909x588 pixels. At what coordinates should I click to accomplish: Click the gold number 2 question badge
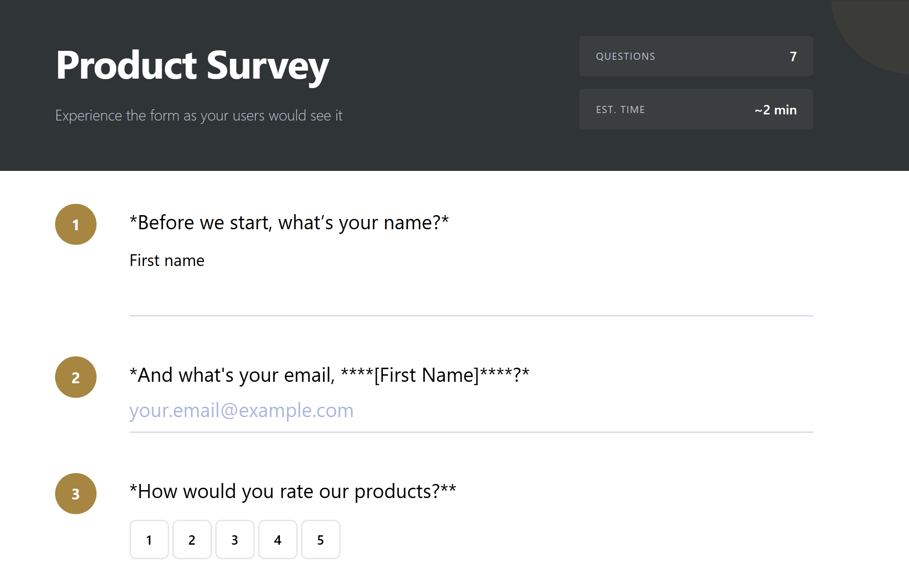(x=76, y=377)
